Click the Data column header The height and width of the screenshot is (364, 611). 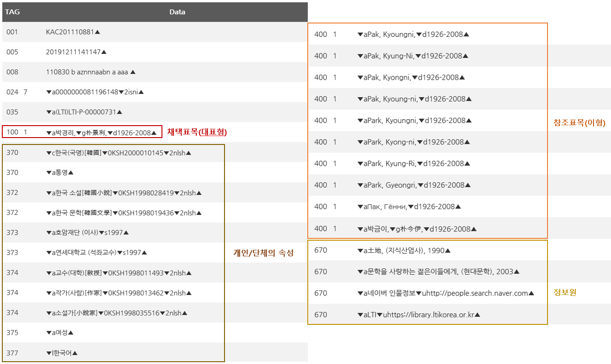(177, 12)
